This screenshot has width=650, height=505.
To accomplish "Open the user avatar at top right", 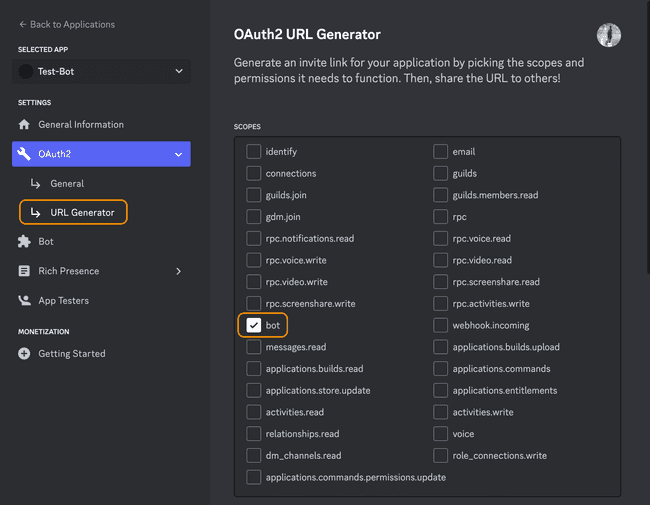I will click(609, 35).
